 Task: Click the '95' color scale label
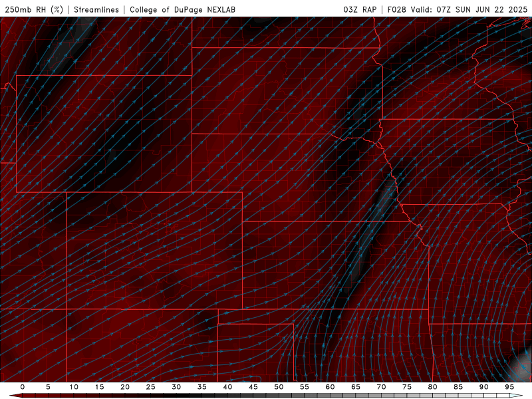[x=509, y=387]
